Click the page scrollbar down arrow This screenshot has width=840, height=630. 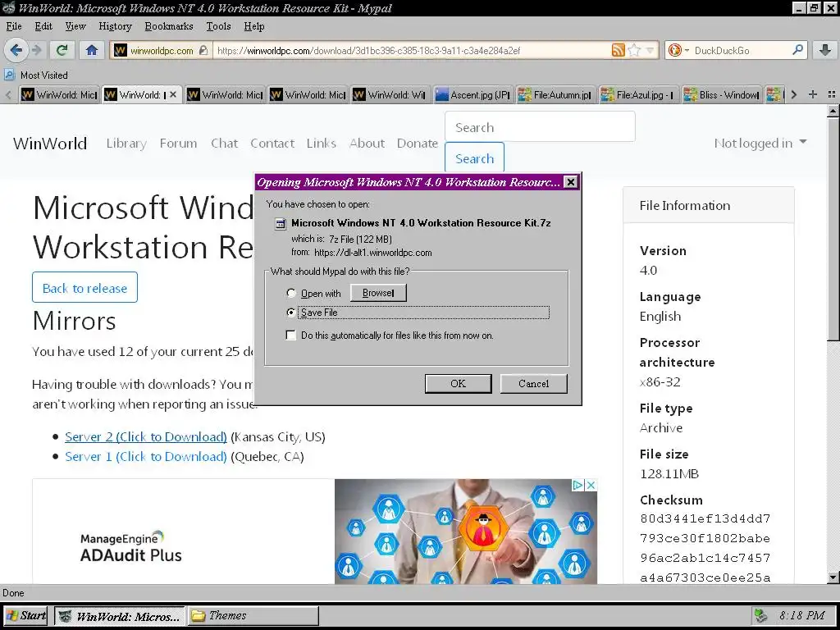coord(833,577)
